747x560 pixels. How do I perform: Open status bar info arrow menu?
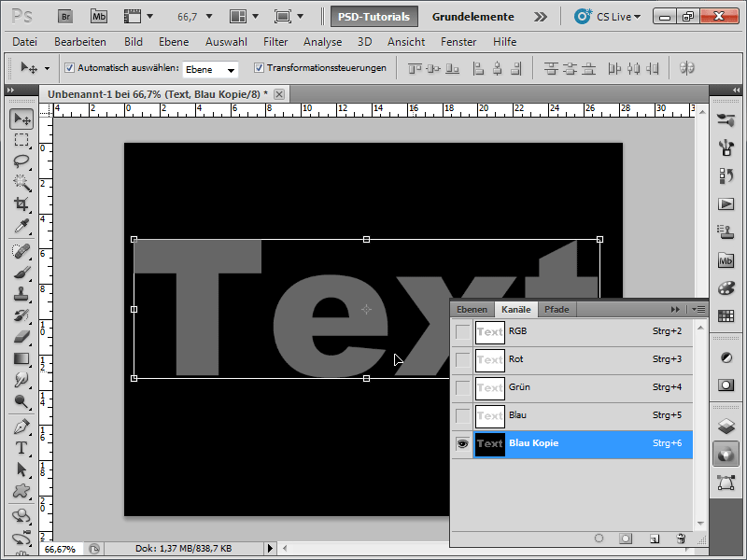pyautogui.click(x=270, y=549)
